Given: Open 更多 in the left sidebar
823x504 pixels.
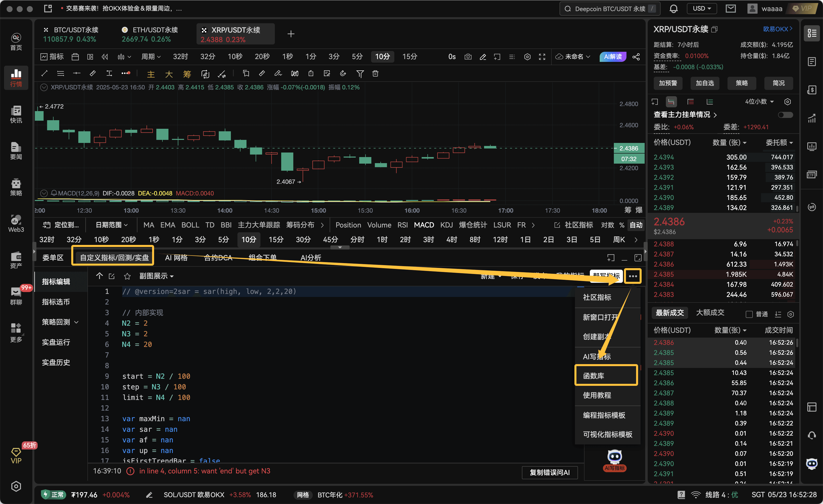Looking at the screenshot, I should [16, 333].
